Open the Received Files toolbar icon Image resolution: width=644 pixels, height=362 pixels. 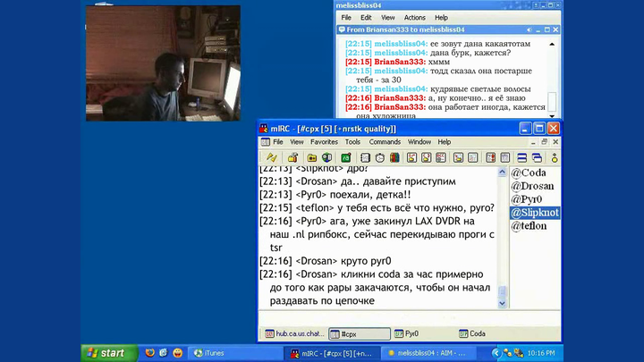tap(458, 157)
